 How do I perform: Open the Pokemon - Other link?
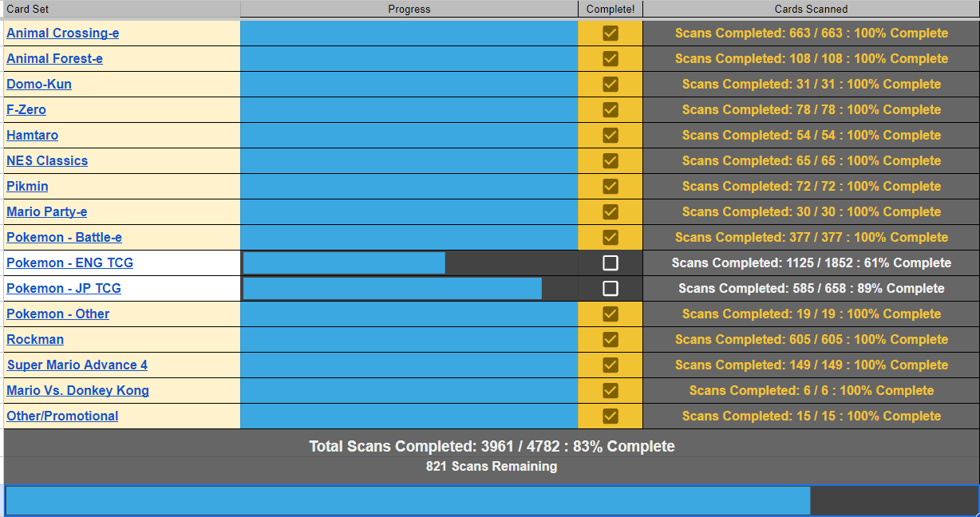point(58,314)
